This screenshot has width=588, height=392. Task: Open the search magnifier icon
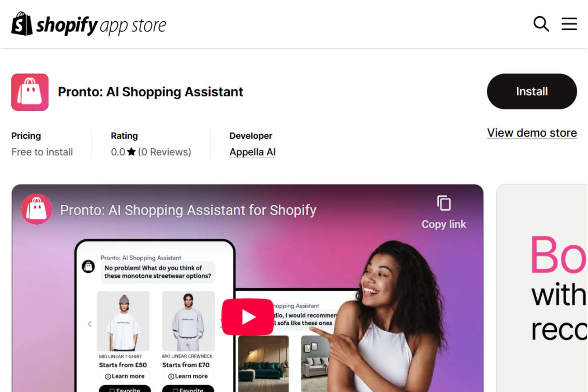(x=541, y=24)
